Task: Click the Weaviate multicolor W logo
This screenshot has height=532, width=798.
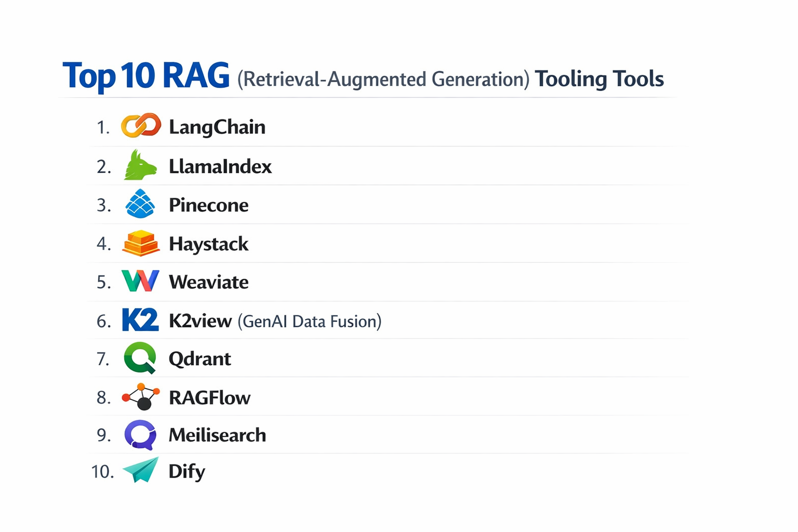Action: 140,281
